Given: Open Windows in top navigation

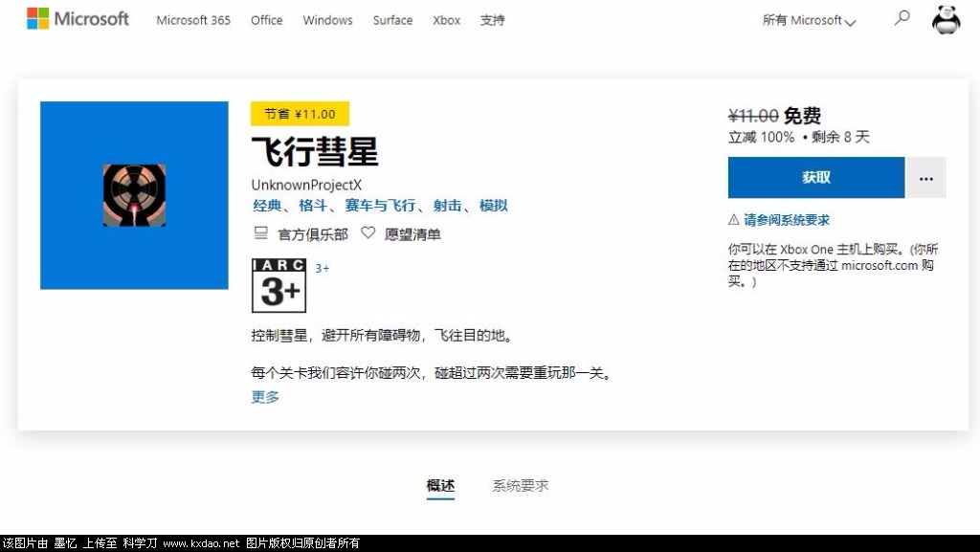Looking at the screenshot, I should [x=327, y=20].
